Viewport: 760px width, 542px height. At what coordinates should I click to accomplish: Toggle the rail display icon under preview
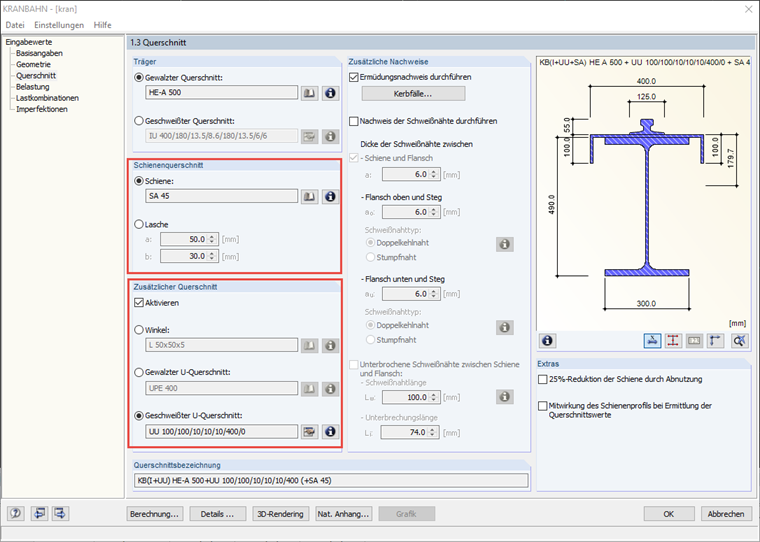pos(652,341)
